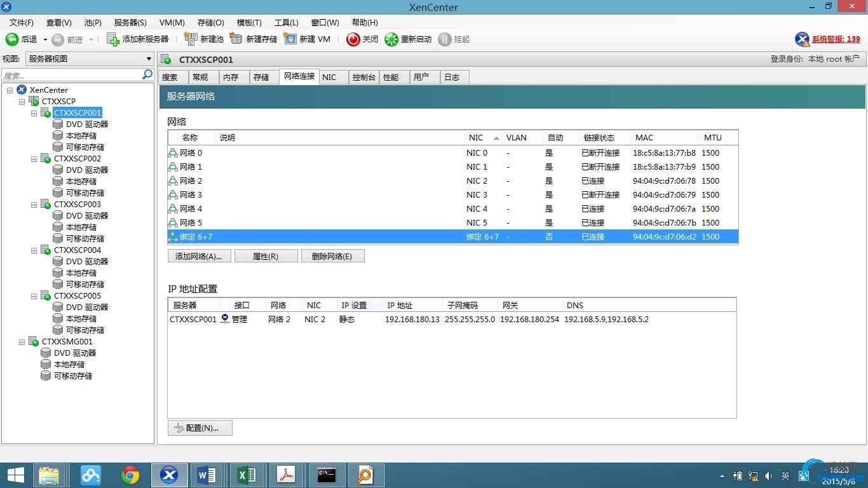868x488 pixels.
Task: Select CTXXSCP004 in the server tree
Action: pos(77,250)
